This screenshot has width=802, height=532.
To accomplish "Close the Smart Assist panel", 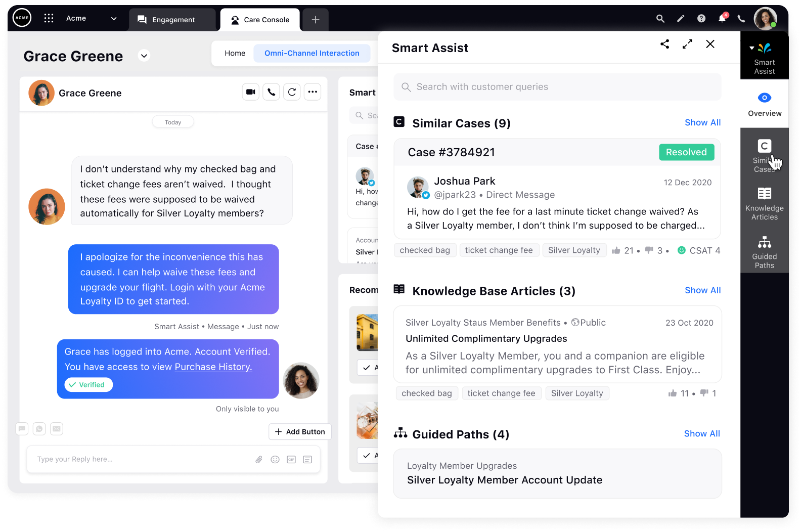I will 710,44.
